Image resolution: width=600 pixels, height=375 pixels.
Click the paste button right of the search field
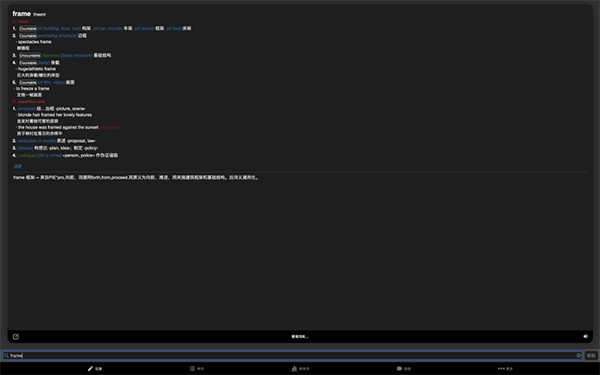point(591,355)
